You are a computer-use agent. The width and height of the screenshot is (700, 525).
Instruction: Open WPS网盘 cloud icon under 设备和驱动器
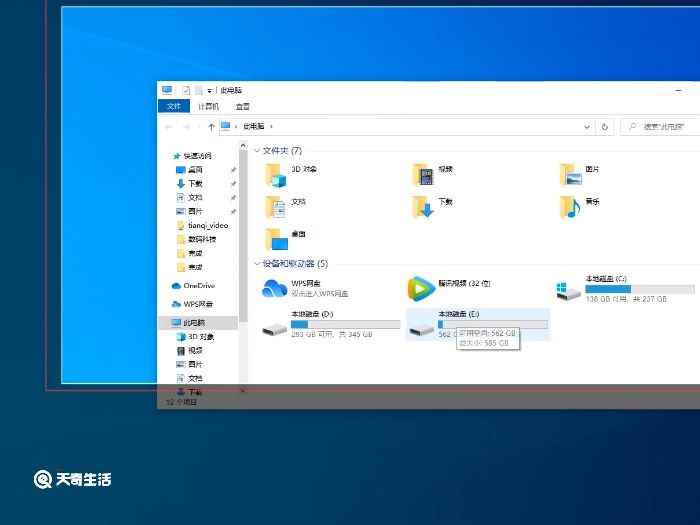(x=275, y=289)
